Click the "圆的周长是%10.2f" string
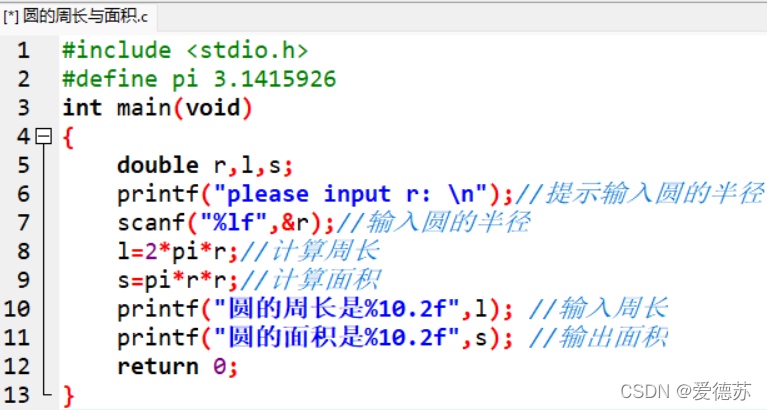The height and width of the screenshot is (410, 767). (x=337, y=309)
